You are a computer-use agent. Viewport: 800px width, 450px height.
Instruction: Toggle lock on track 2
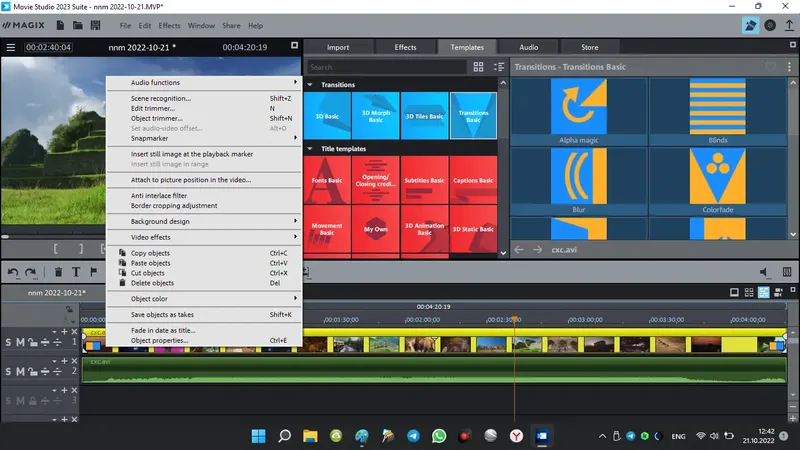(x=32, y=371)
